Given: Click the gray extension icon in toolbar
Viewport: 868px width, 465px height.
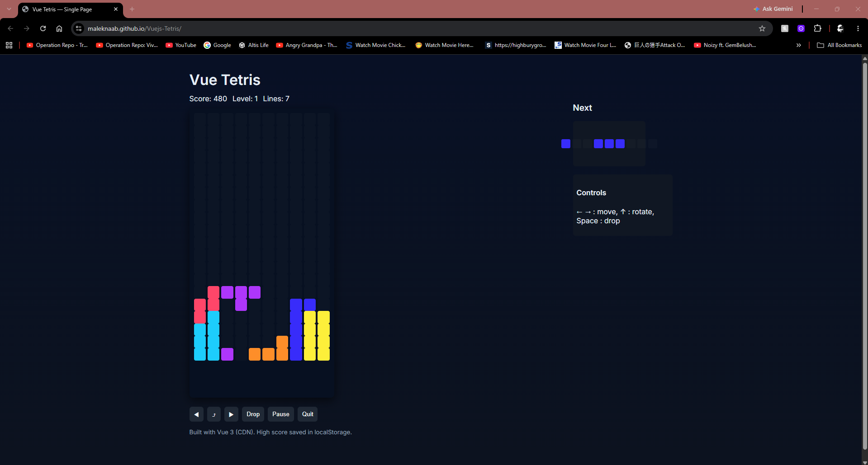Looking at the screenshot, I should pos(785,28).
